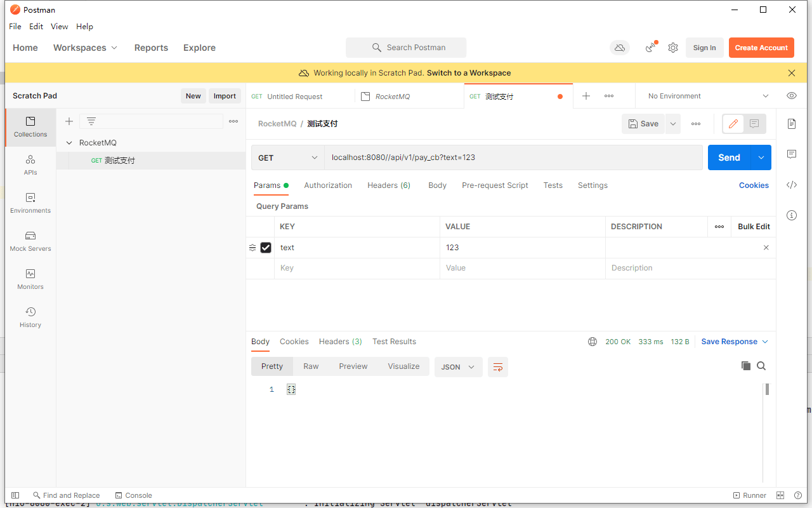Toggle sidebar visibility icon in status bar
Image resolution: width=812 pixels, height=508 pixels.
(x=15, y=495)
